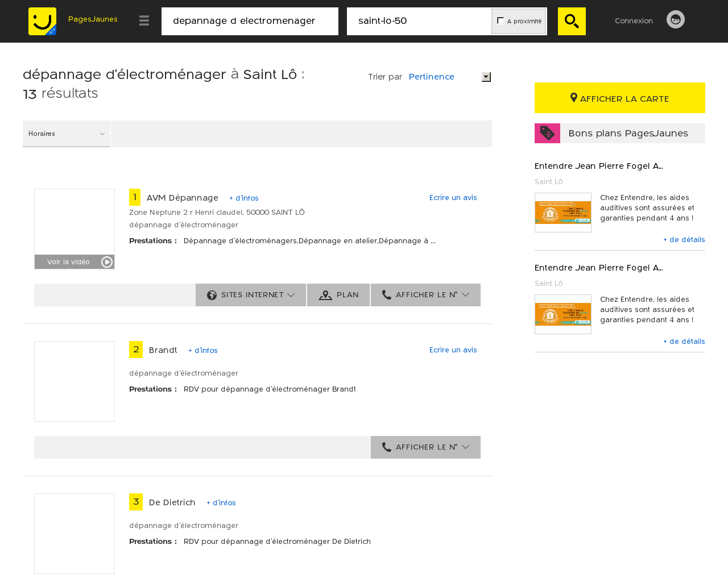Click the PagesJaunes text link
728x582 pixels.
(x=93, y=19)
